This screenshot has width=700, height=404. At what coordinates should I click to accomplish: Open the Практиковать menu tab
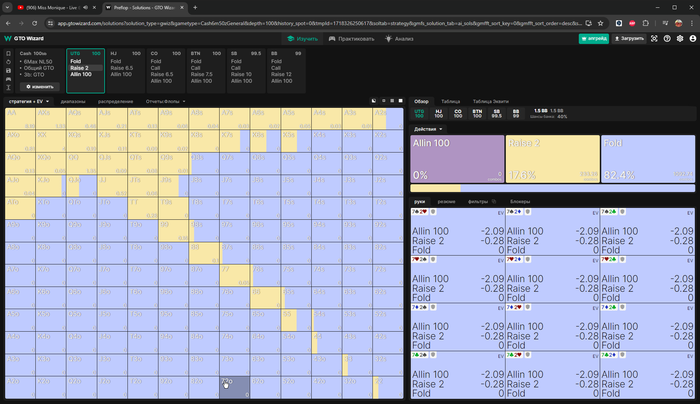[x=351, y=39]
